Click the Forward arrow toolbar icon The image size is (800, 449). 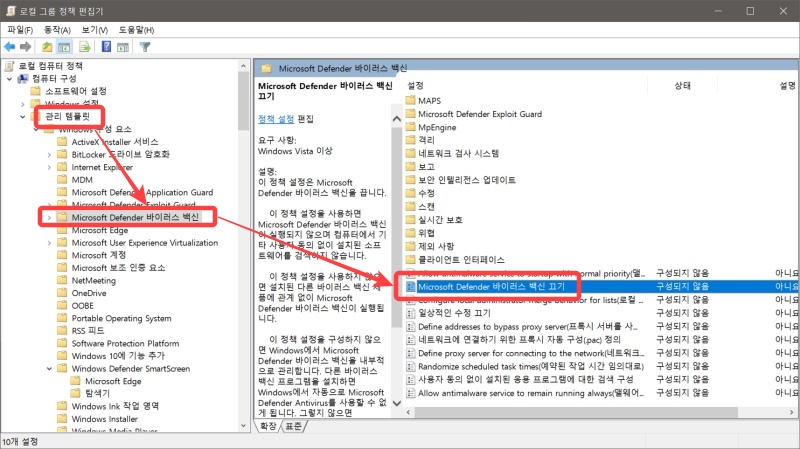click(25, 47)
